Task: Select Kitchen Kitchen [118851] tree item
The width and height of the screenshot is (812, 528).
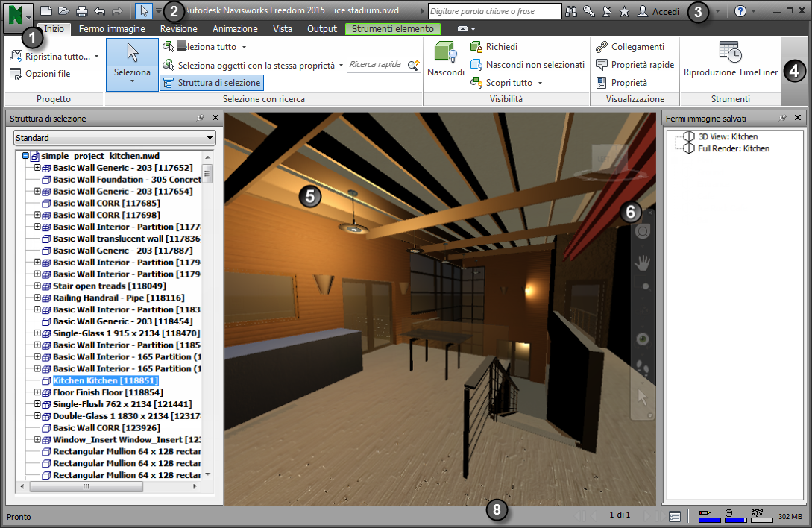Action: tap(105, 380)
